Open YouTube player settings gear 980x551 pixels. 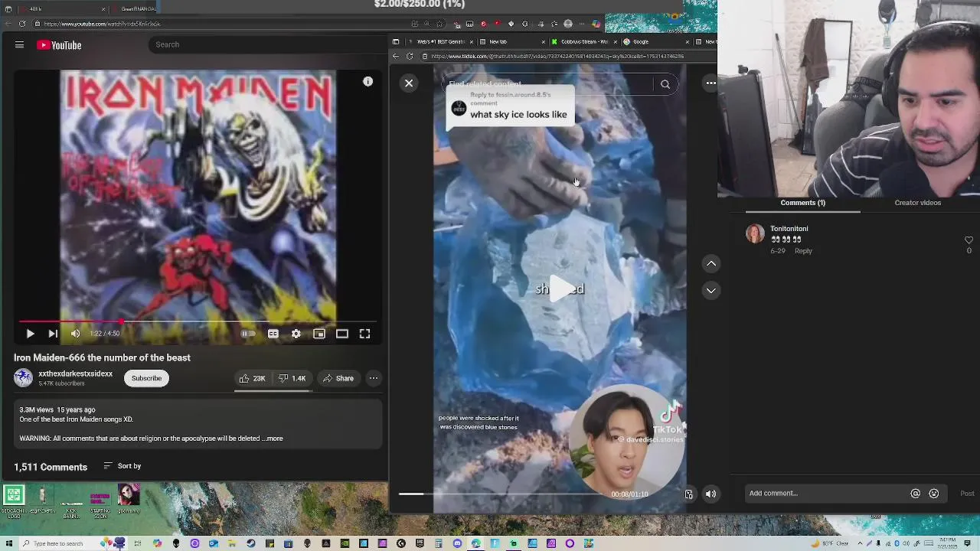[x=296, y=334]
